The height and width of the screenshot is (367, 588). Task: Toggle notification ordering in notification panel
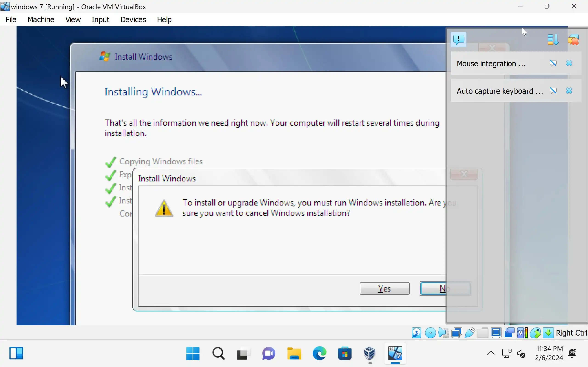(x=553, y=39)
